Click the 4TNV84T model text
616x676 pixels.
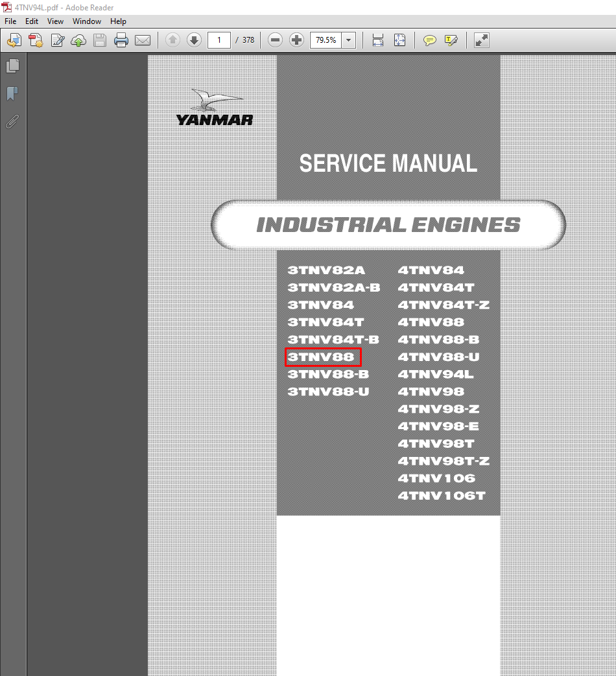pyautogui.click(x=436, y=288)
